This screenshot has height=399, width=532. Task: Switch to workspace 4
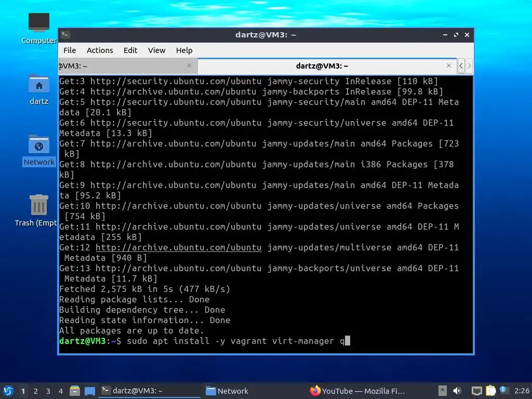61,391
